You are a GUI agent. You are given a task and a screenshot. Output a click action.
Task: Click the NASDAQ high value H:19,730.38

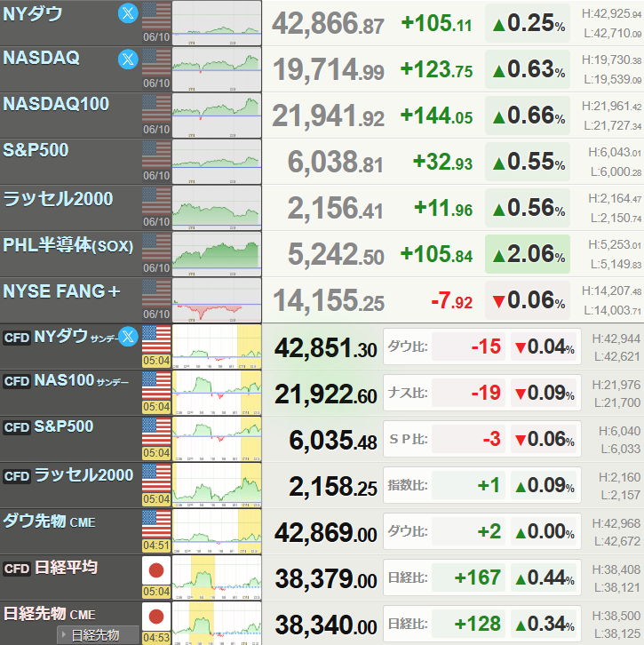(x=611, y=60)
